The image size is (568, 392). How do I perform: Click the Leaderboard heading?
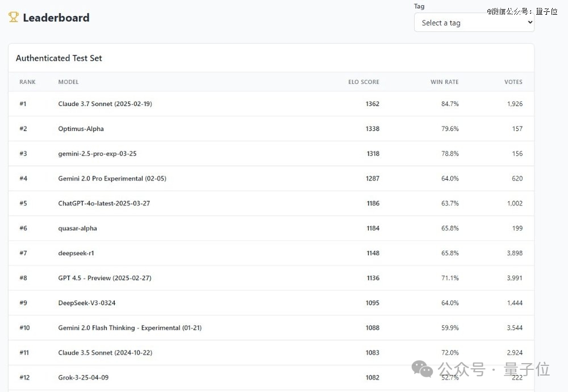point(56,18)
